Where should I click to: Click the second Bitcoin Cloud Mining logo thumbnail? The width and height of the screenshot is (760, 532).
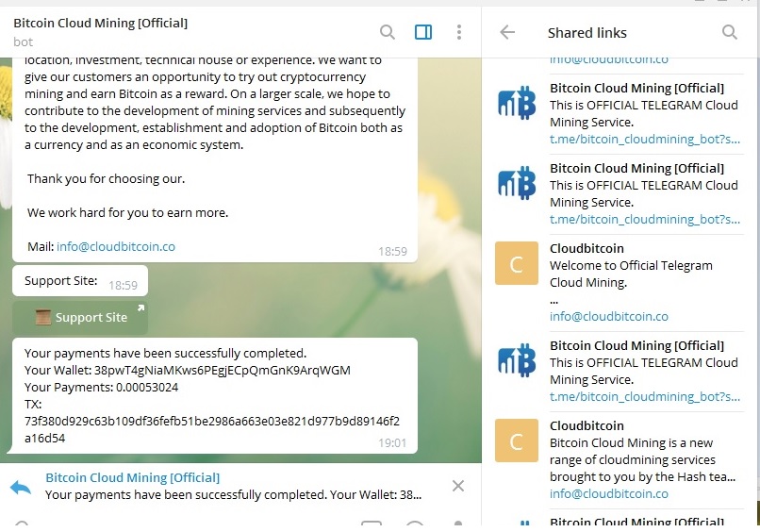(517, 183)
